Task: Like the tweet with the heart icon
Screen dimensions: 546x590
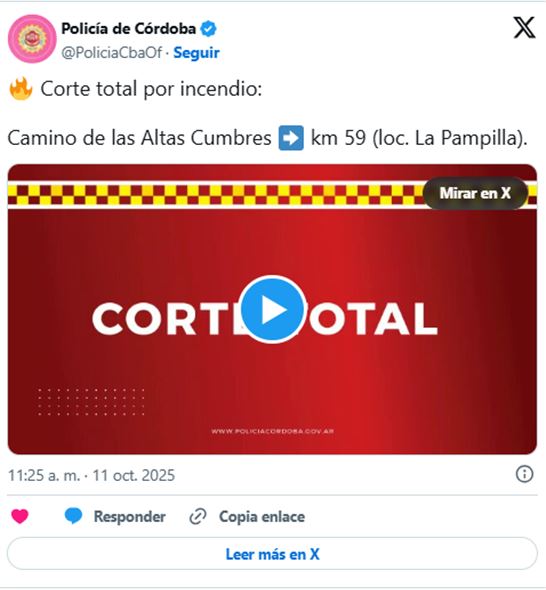Action: [20, 516]
